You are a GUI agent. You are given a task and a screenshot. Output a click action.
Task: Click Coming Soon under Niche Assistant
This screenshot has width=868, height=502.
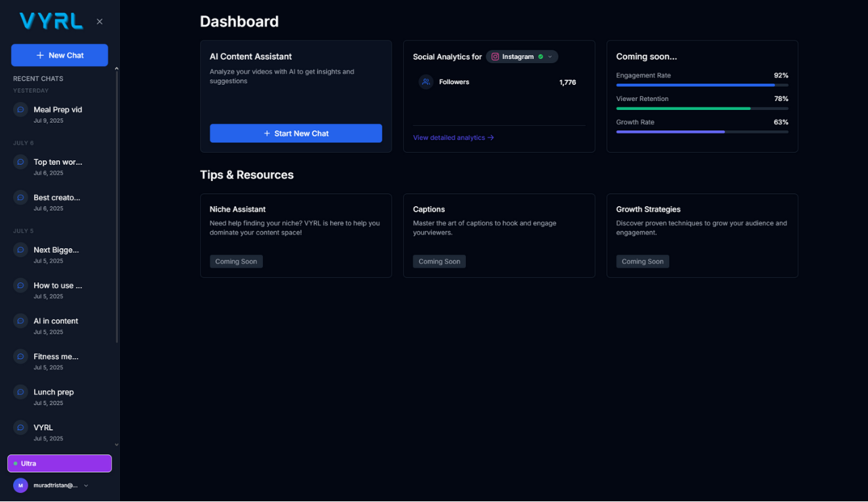pyautogui.click(x=236, y=261)
